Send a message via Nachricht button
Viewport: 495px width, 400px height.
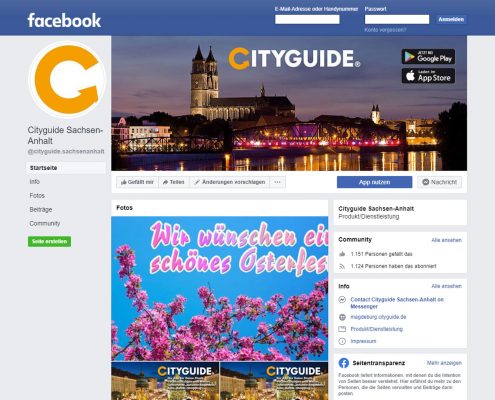pos(439,182)
